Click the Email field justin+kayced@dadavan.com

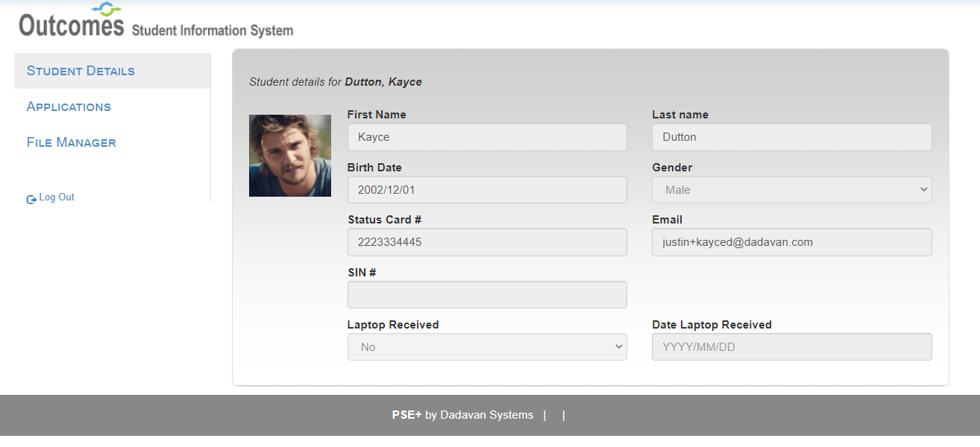[792, 242]
